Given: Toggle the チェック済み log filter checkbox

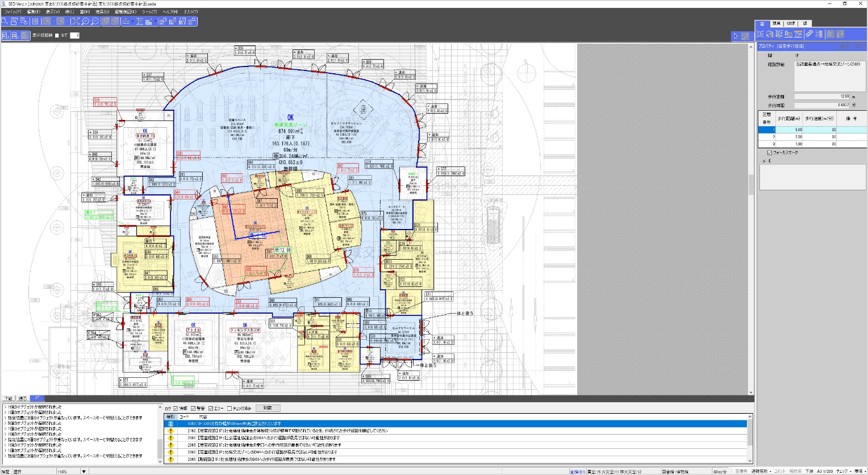Looking at the screenshot, I should tap(229, 408).
